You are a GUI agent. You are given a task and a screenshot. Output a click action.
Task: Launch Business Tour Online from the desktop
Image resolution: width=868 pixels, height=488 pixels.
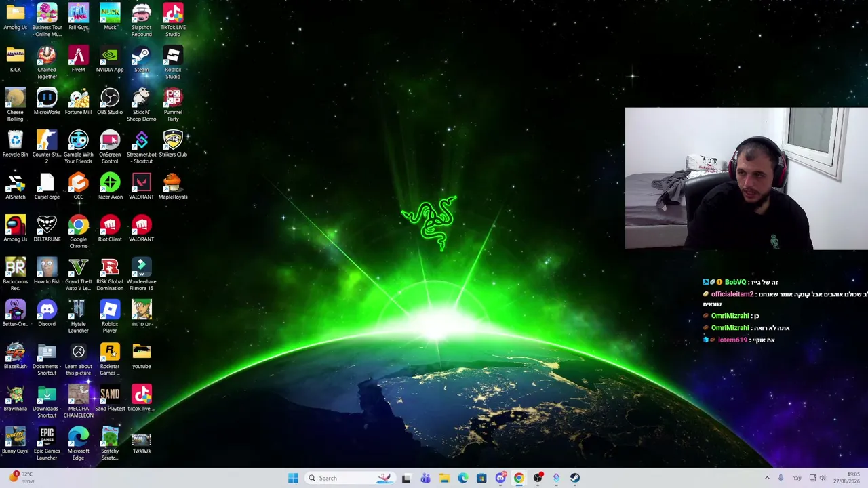[x=47, y=20]
